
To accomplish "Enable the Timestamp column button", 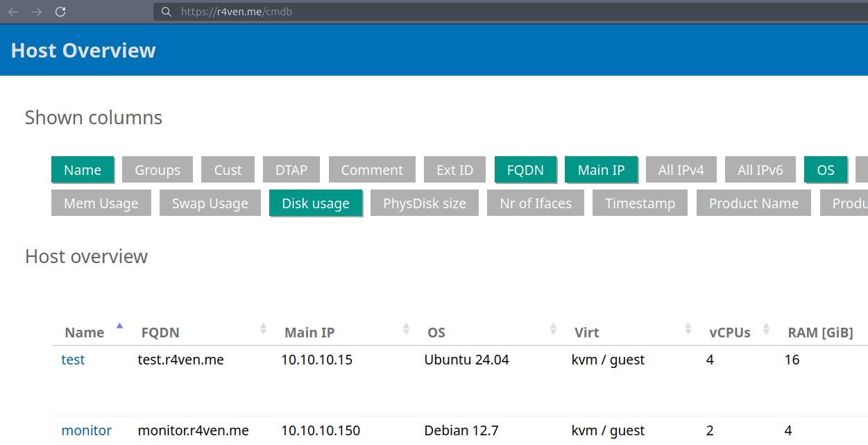I will pyautogui.click(x=640, y=203).
